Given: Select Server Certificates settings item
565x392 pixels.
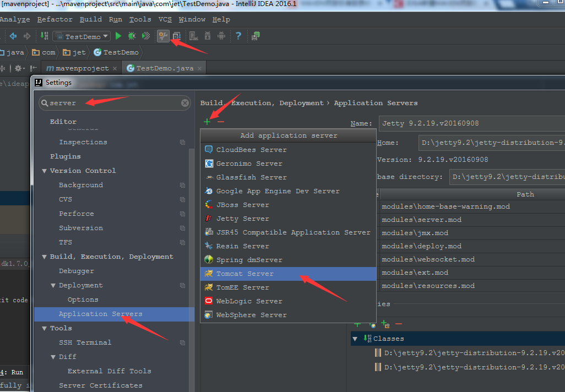Looking at the screenshot, I should click(x=101, y=385).
